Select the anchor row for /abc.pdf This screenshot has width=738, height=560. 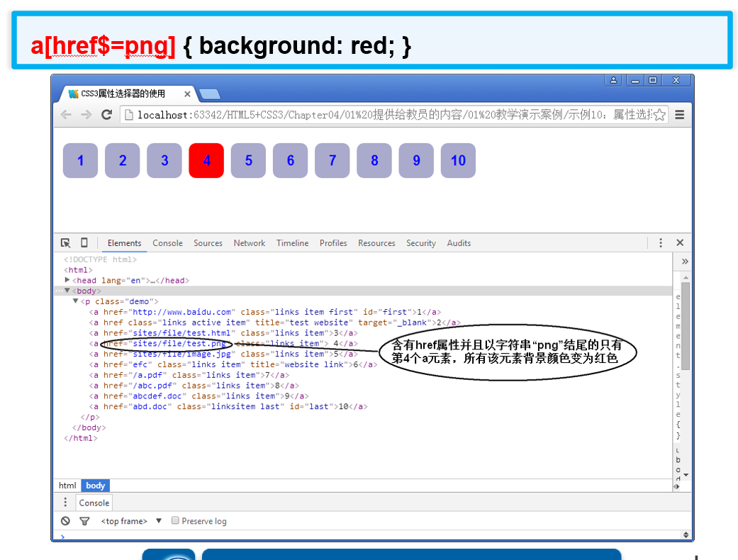click(194, 386)
